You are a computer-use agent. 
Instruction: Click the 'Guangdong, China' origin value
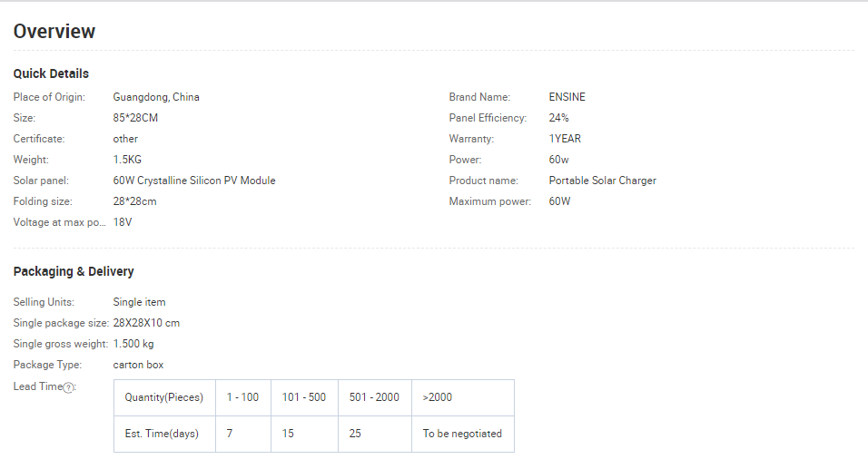[156, 97]
